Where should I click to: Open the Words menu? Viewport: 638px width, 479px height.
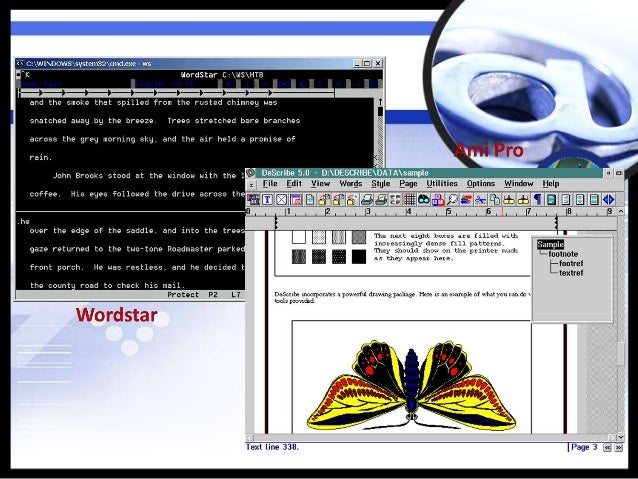[351, 184]
